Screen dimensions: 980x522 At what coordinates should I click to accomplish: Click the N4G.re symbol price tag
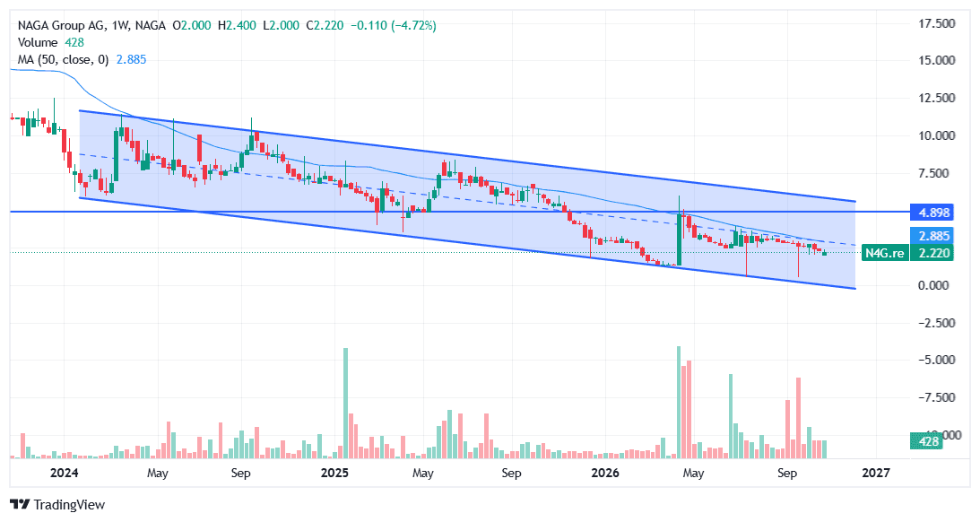click(x=884, y=253)
